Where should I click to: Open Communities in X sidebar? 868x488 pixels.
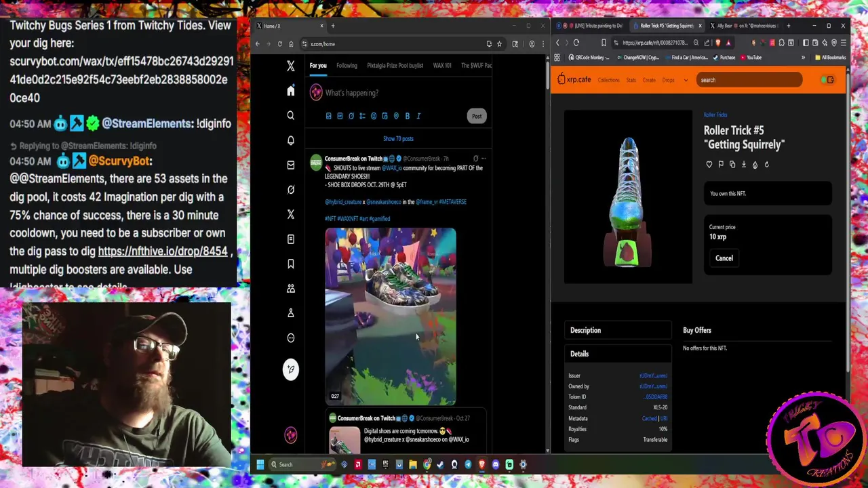[290, 288]
